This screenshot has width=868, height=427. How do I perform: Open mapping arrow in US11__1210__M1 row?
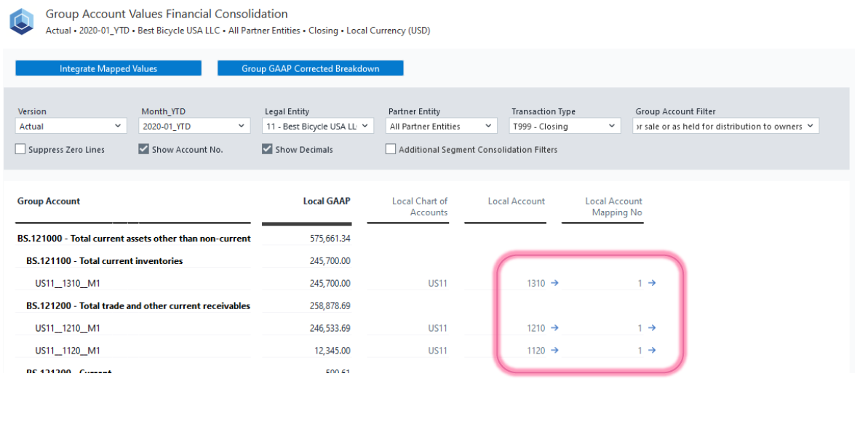click(x=652, y=328)
